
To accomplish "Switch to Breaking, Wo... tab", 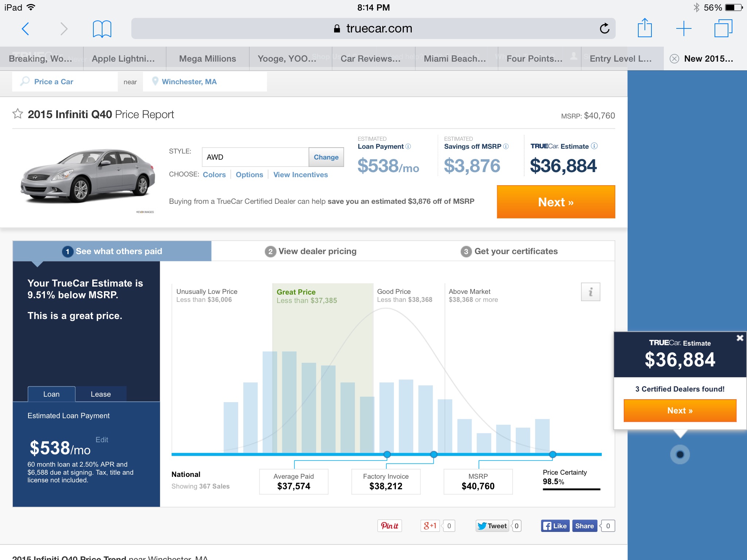I will point(41,59).
